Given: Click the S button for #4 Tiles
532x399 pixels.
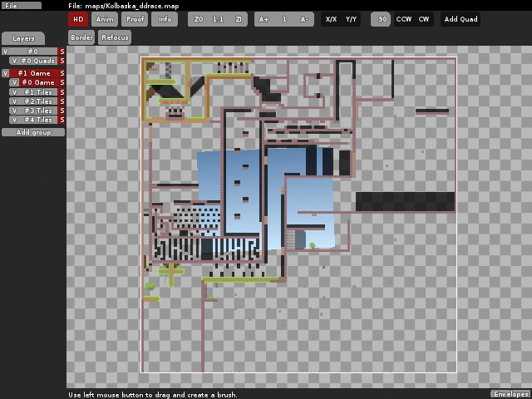Looking at the screenshot, I should (x=62, y=120).
